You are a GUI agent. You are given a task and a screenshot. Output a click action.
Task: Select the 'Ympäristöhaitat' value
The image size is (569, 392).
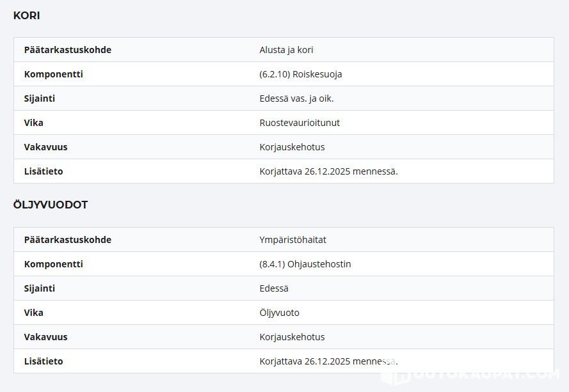tap(293, 240)
